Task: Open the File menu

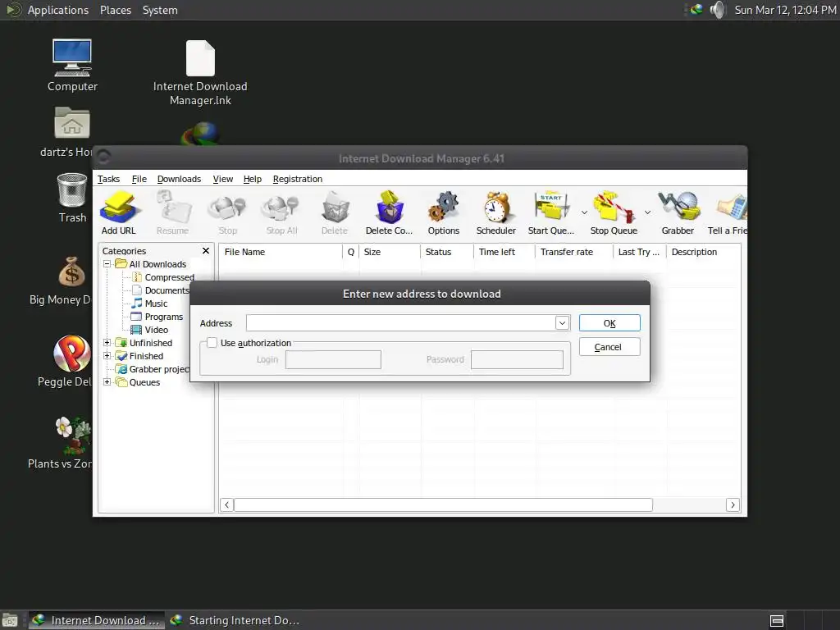Action: 139,179
